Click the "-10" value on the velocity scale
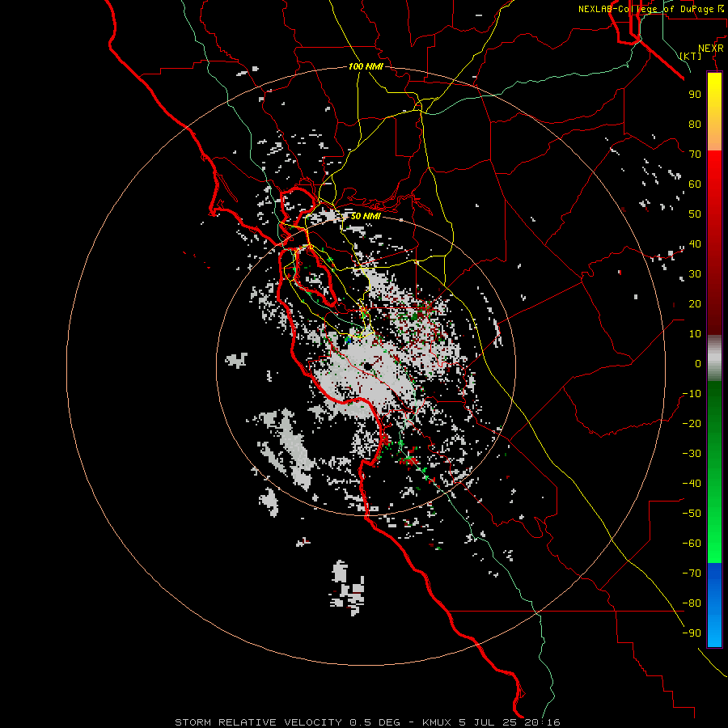The width and height of the screenshot is (728, 728). point(692,394)
